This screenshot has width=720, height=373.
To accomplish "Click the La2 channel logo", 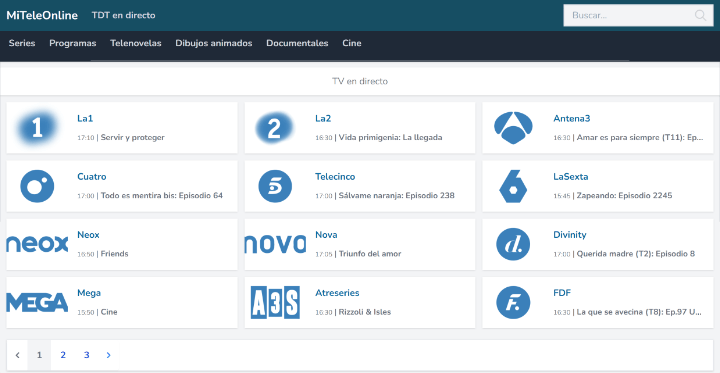I will [x=274, y=127].
